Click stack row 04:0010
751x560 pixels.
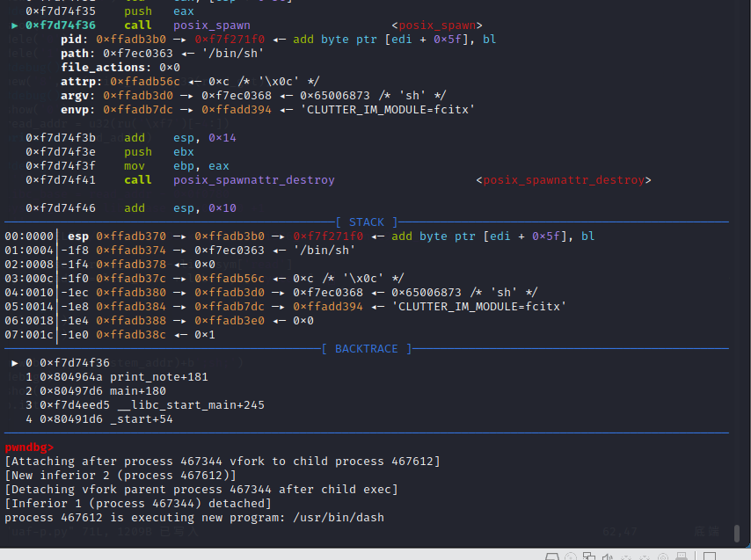point(271,293)
